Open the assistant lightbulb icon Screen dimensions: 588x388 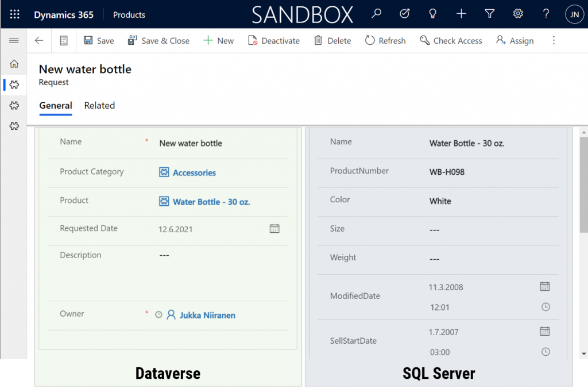tap(433, 14)
